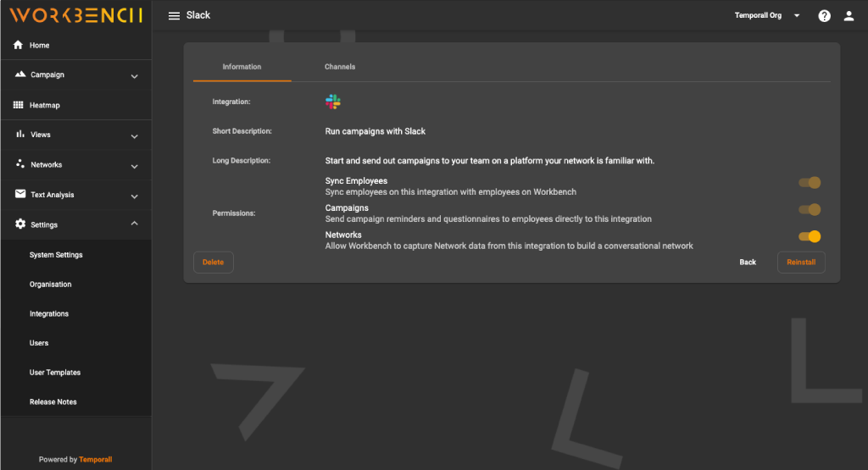
Task: Open Users in the sidebar
Action: [39, 343]
